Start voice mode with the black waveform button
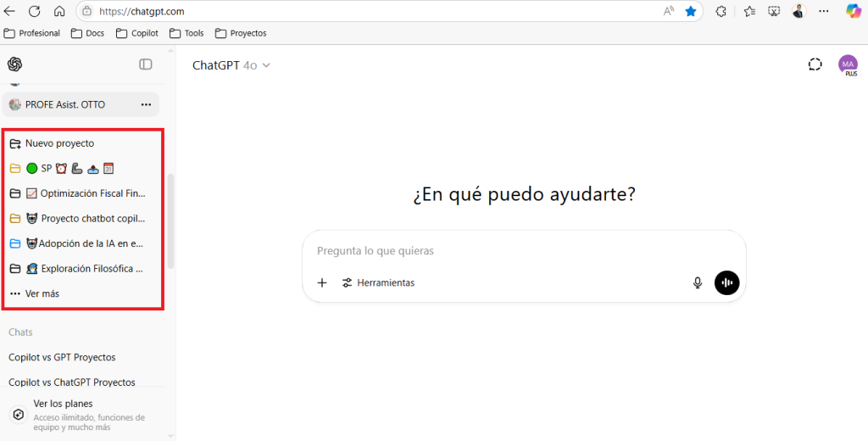Viewport: 868px width, 441px height. (x=726, y=282)
